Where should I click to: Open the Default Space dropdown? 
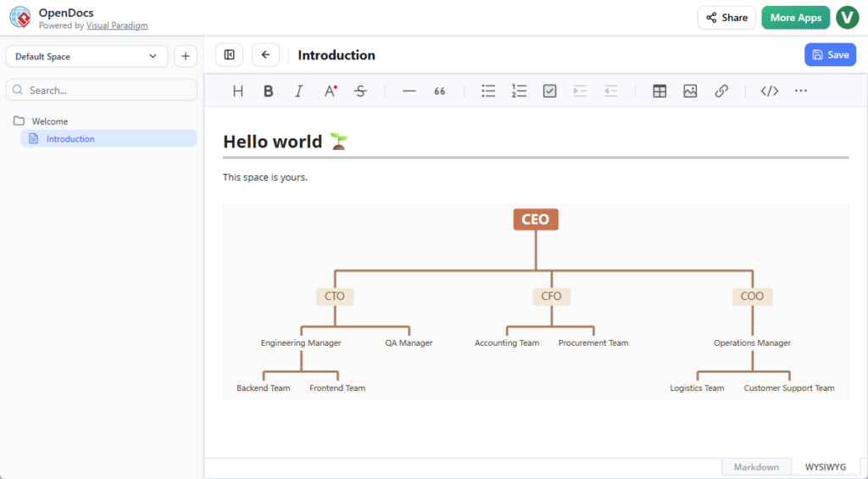coord(86,56)
